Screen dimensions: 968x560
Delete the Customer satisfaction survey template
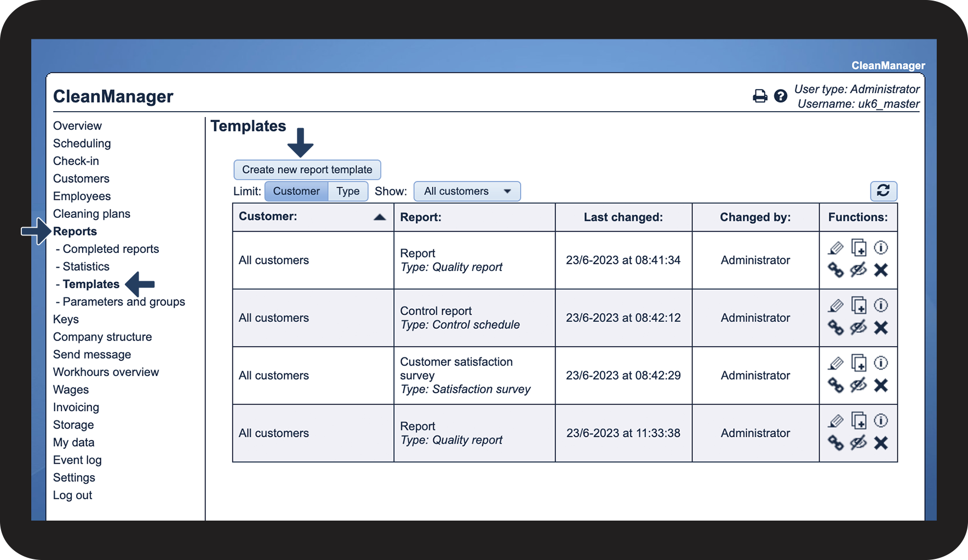click(881, 385)
